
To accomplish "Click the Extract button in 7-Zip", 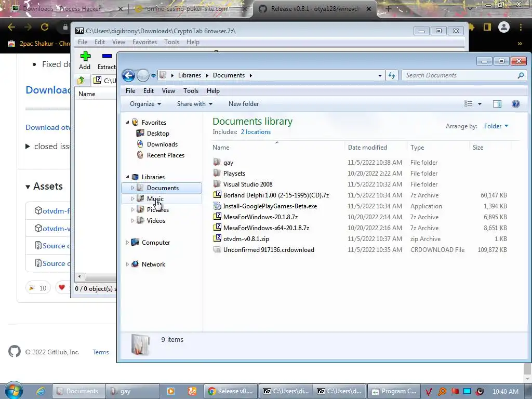I will pos(107,61).
